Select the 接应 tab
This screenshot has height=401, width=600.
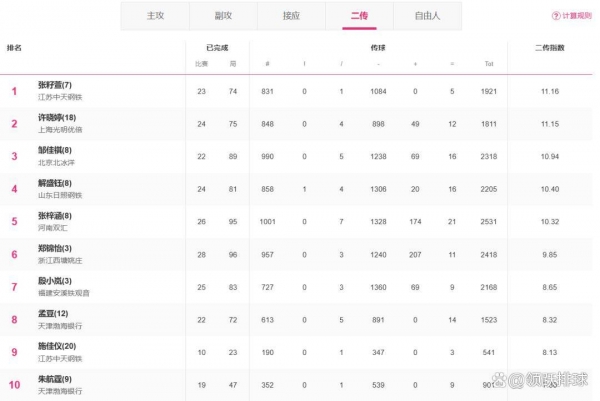291,16
